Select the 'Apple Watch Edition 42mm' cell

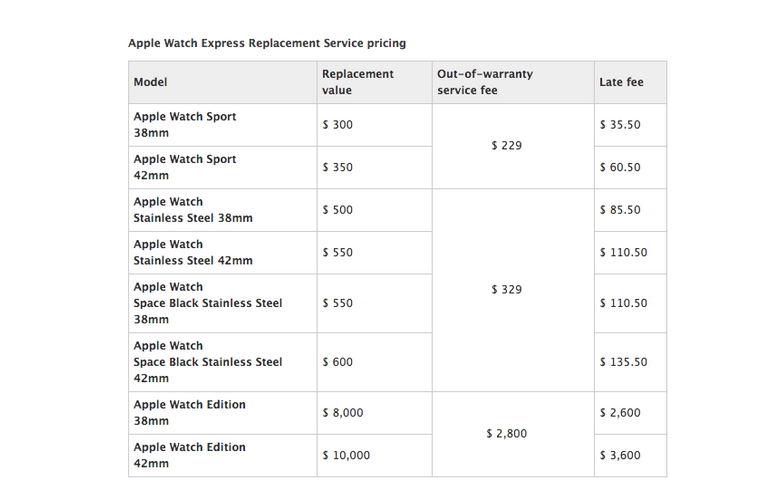(223, 456)
